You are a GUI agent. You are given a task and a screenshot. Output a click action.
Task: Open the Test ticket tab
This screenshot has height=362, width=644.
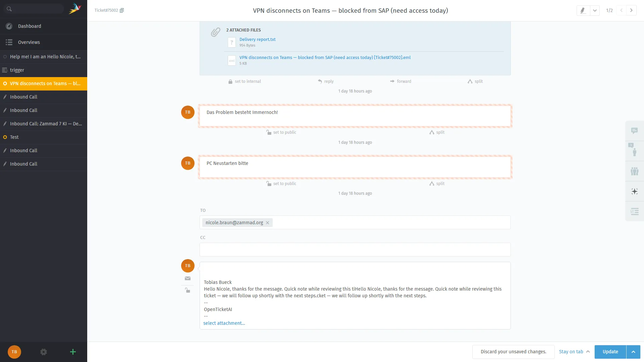coord(44,137)
